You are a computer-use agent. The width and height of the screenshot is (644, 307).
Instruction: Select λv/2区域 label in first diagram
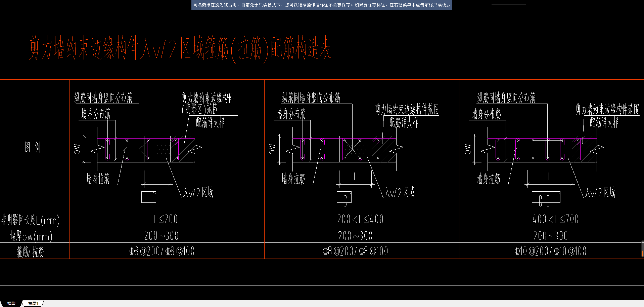click(x=198, y=192)
